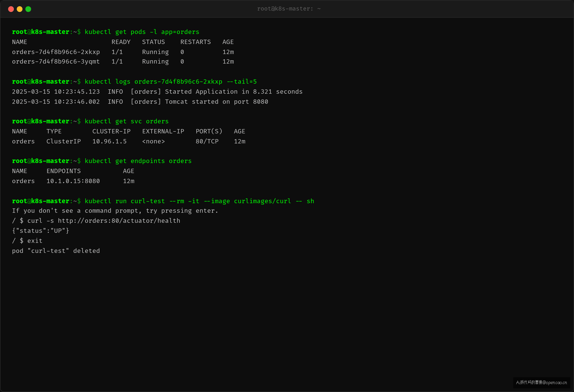574x392 pixels.
Task: Click the cluster IP 10.96.1.5
Action: coord(109,142)
